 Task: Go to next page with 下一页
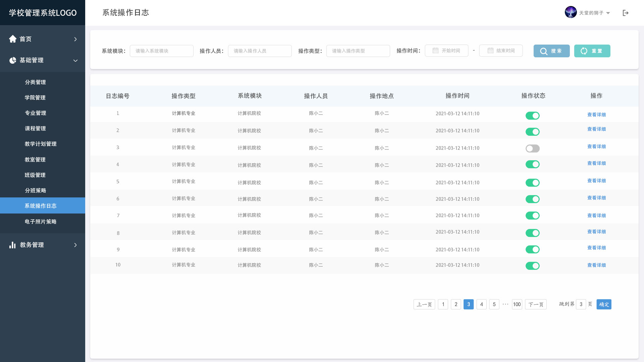tap(536, 304)
